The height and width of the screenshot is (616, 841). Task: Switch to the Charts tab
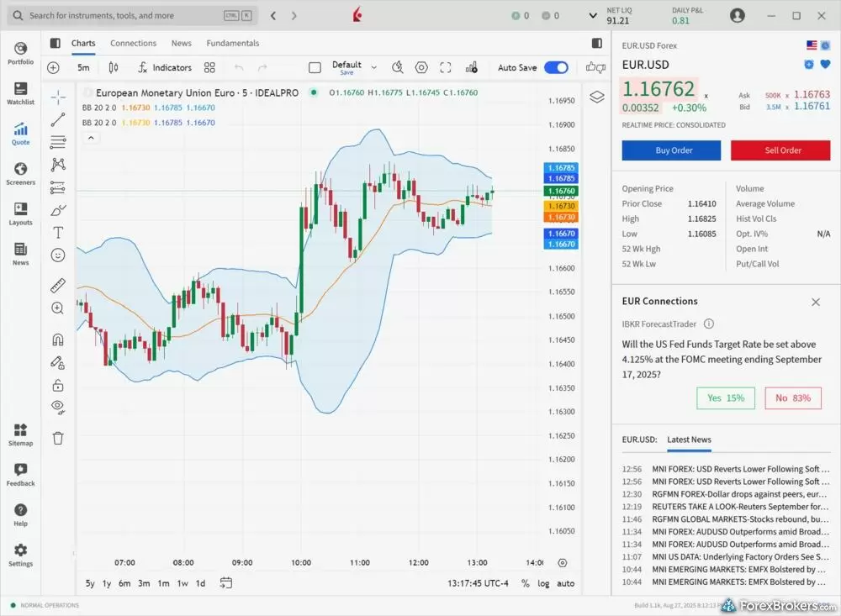click(x=83, y=44)
